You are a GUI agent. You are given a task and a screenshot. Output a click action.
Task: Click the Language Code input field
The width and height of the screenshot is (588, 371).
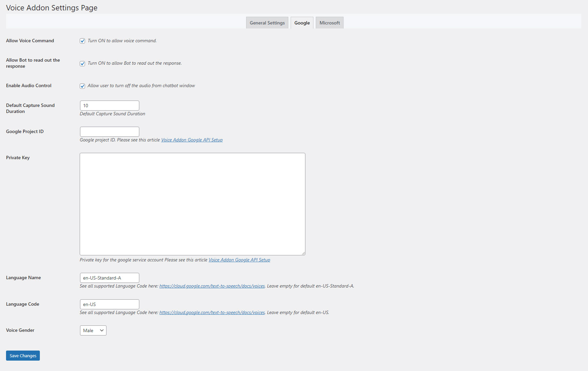tap(109, 304)
